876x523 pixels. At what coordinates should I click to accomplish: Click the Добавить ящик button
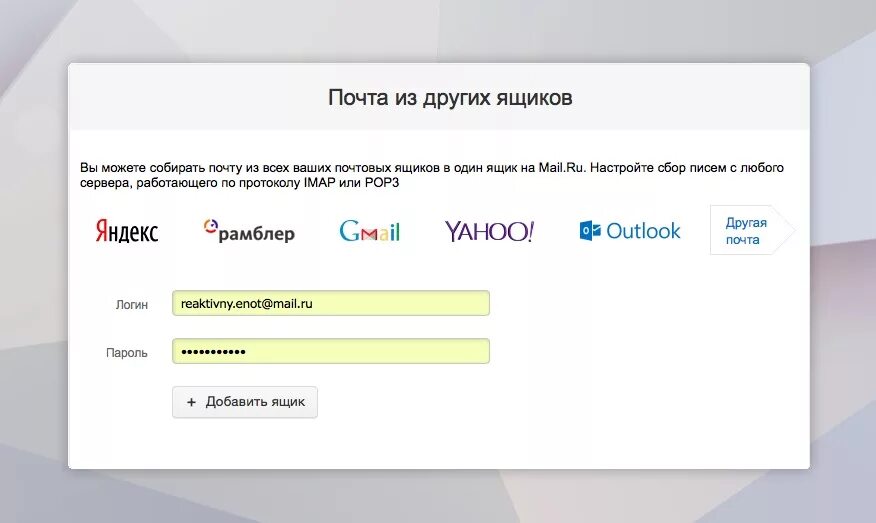coord(245,402)
